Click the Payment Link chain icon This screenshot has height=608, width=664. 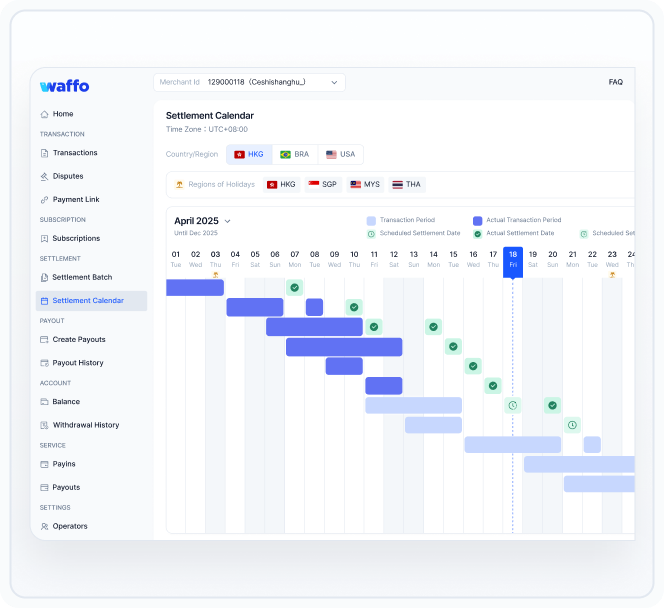(44, 199)
